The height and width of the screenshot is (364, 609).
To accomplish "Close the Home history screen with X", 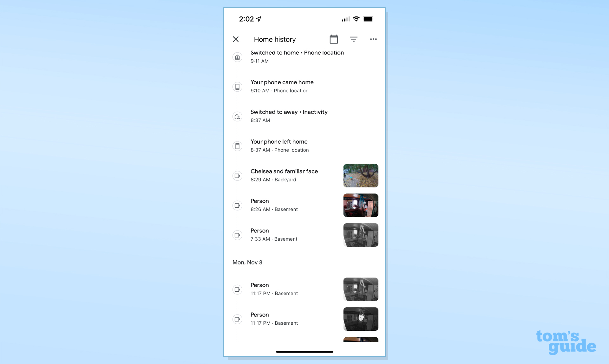I will click(x=236, y=39).
